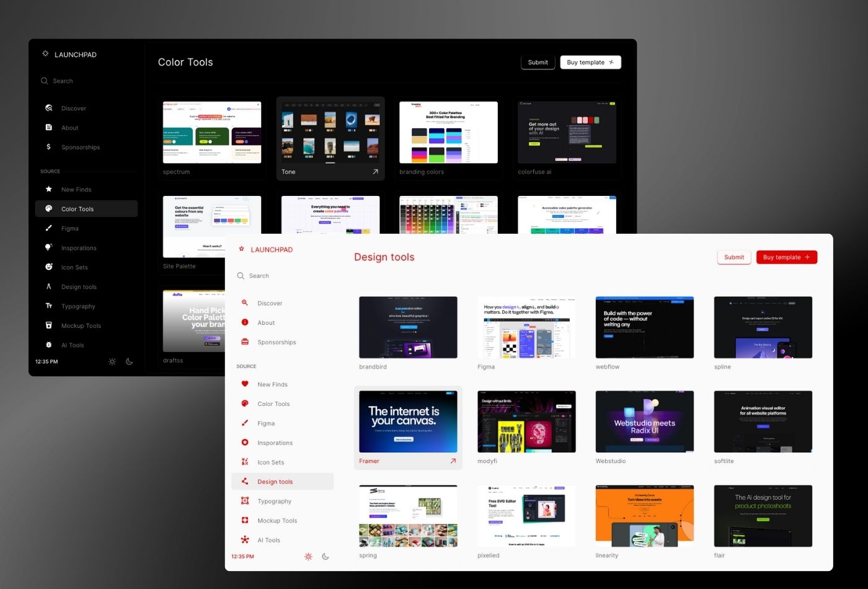
Task: Toggle light mode in the Color Tools window
Action: tap(112, 361)
